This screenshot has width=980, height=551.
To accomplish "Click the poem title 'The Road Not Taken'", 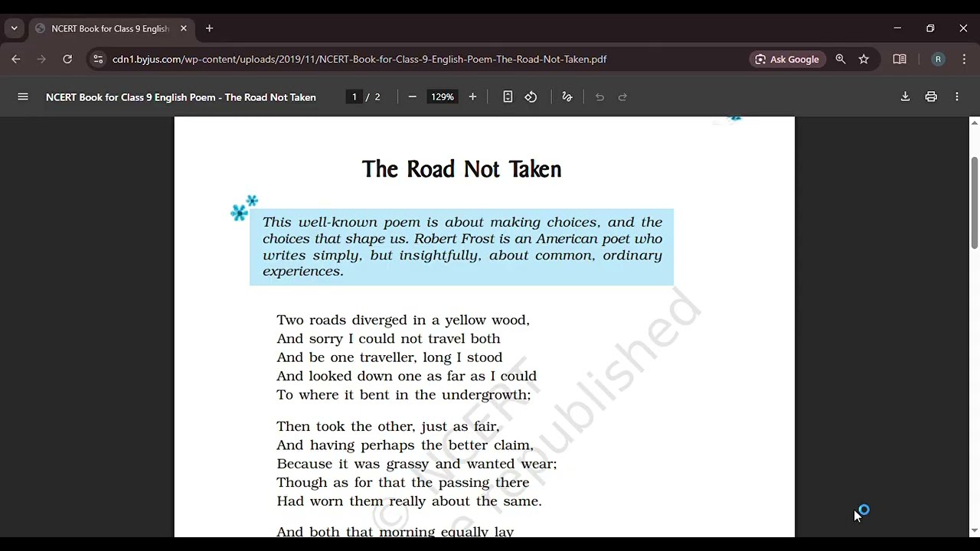I will [x=462, y=169].
